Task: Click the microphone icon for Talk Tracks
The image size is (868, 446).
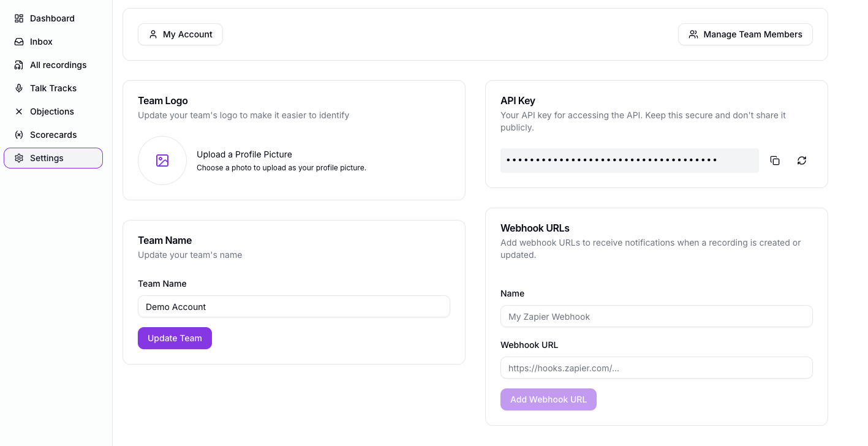Action: 19,88
